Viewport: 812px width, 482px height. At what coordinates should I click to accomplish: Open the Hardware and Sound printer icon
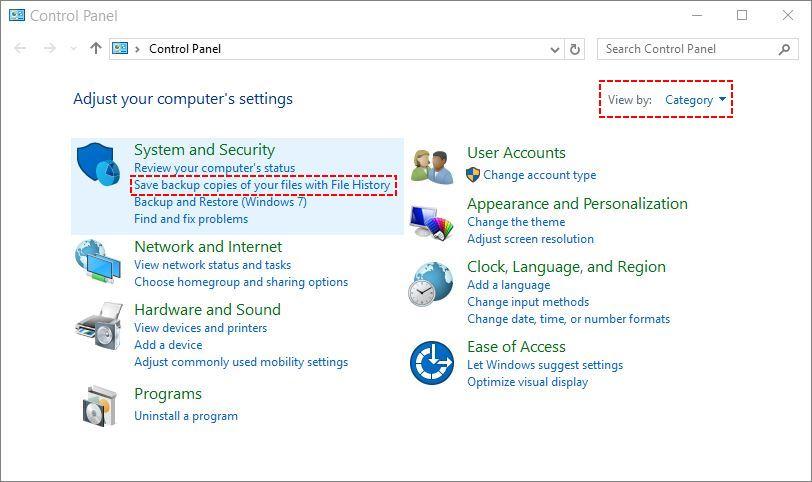[x=99, y=326]
